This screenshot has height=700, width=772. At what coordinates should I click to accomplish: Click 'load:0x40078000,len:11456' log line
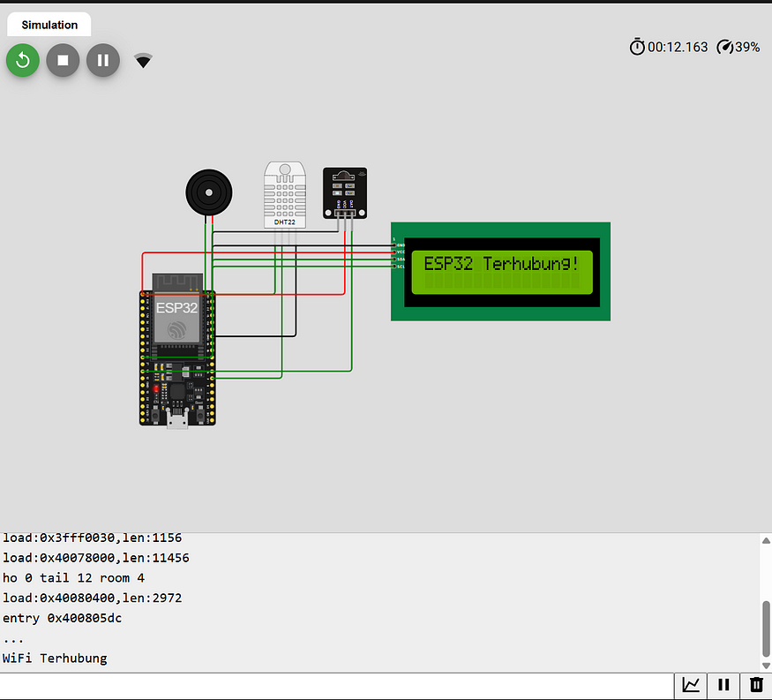pos(96,558)
